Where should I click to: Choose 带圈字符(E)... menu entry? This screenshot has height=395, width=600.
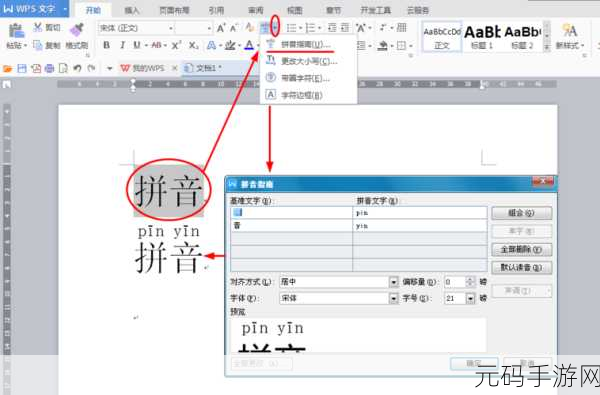(x=308, y=78)
